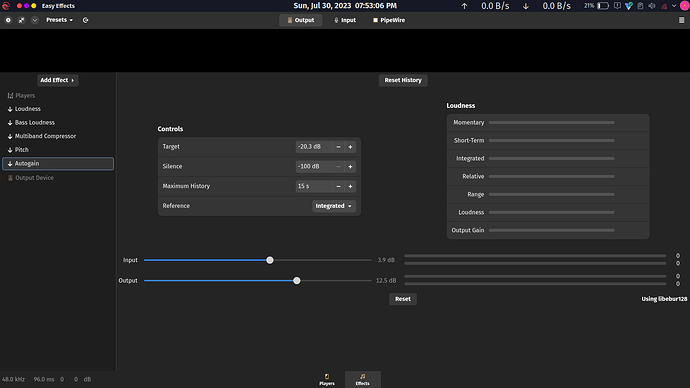
Task: Increase Target value with plus button
Action: coord(350,147)
